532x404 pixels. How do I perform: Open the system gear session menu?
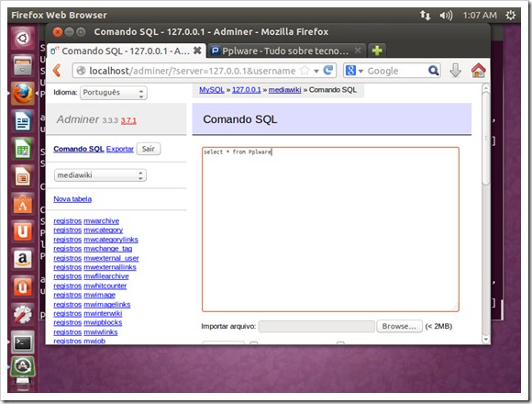[x=511, y=16]
